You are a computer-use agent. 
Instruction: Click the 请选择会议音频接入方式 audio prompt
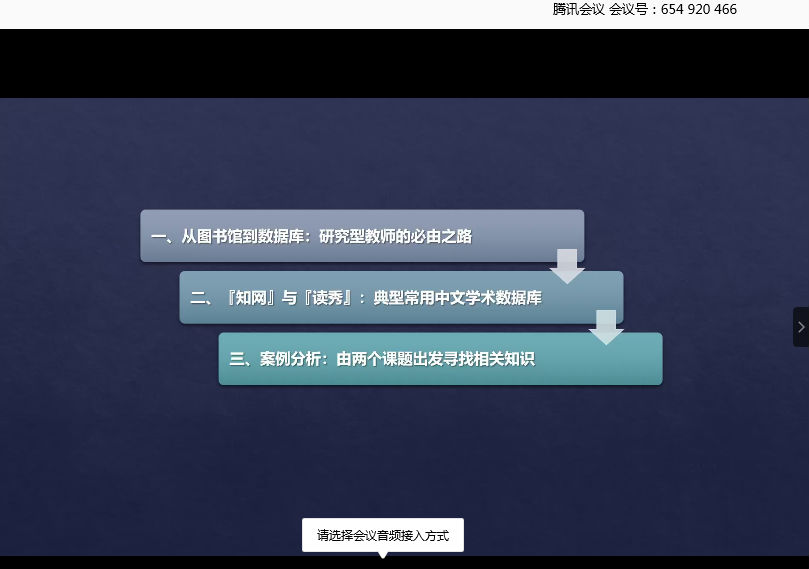383,535
